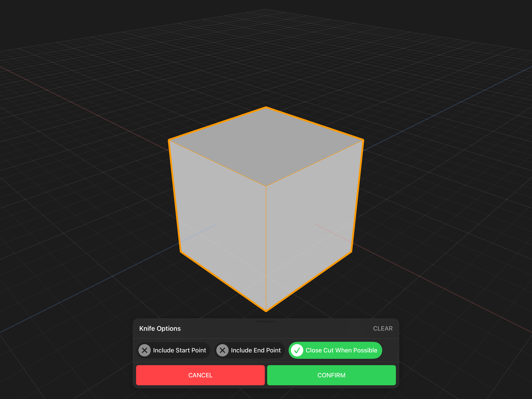The height and width of the screenshot is (399, 532).
Task: Disable Close Cut When Possible option
Action: click(335, 350)
